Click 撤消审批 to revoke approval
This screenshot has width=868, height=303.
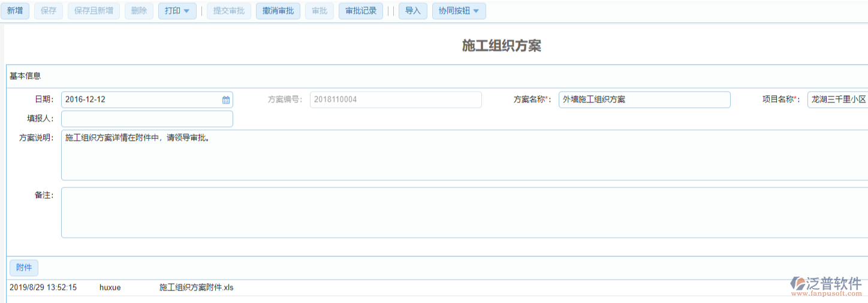click(278, 11)
